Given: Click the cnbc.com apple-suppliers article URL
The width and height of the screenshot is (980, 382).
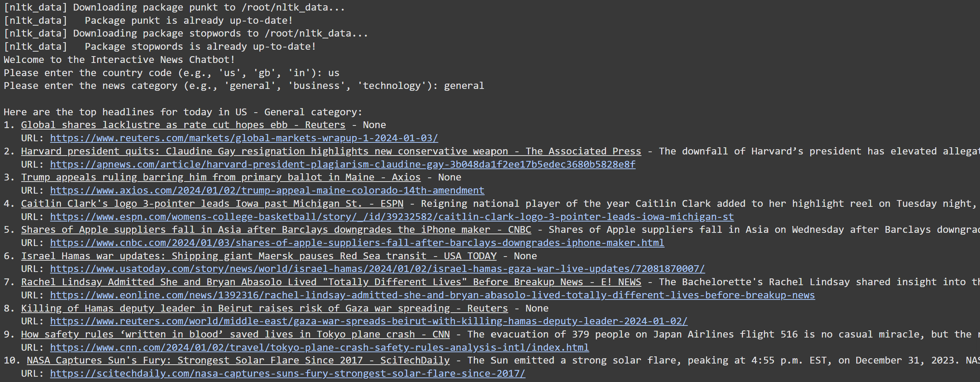Looking at the screenshot, I should (357, 243).
